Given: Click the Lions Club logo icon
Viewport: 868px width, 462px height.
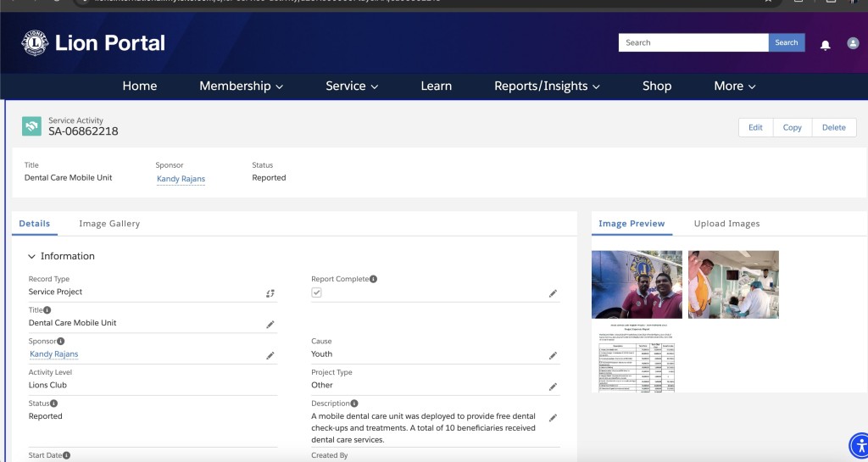Looking at the screenshot, I should click(34, 42).
